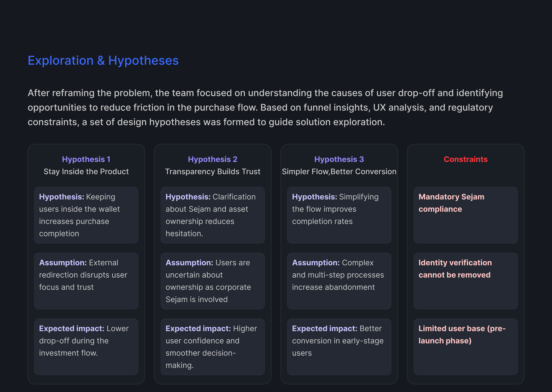The width and height of the screenshot is (552, 392).
Task: Open the External redirection assumption card
Action: 86,281
